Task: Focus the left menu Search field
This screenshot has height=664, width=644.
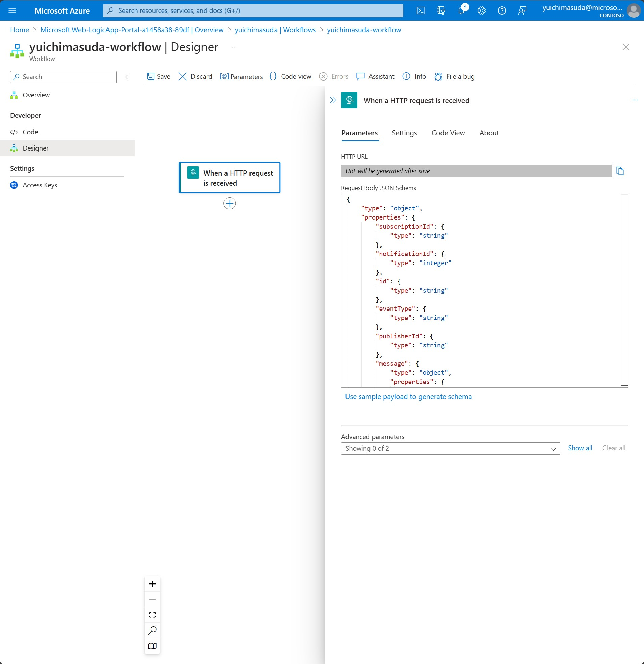Action: point(63,77)
